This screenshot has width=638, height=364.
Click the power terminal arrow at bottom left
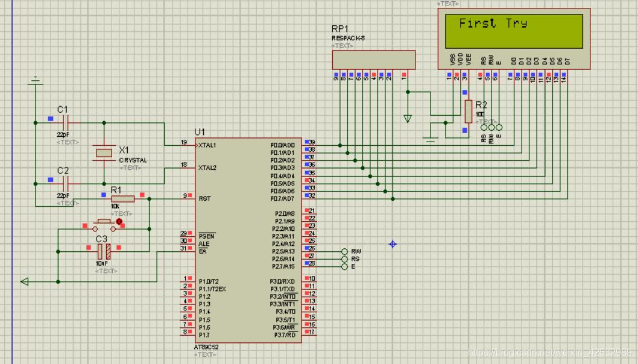[x=25, y=281]
